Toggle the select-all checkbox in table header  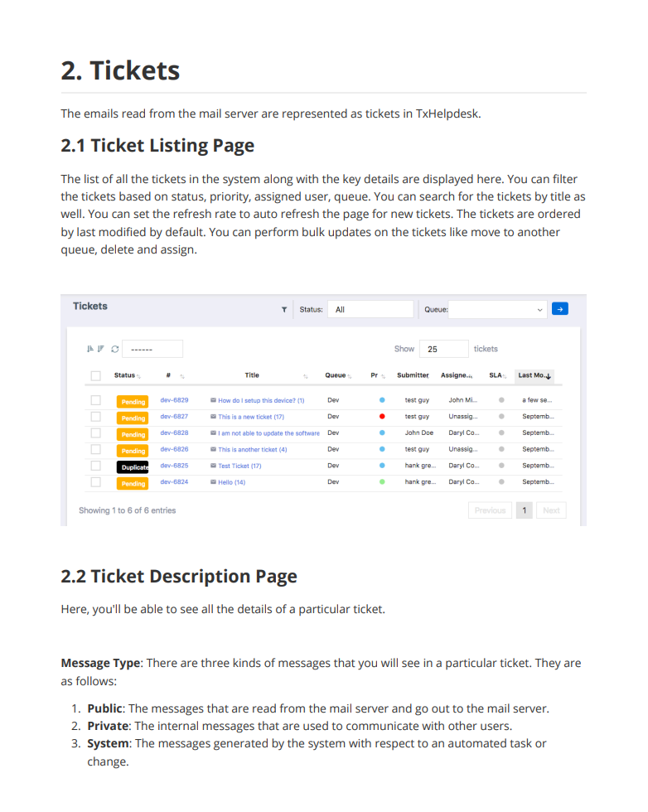96,376
